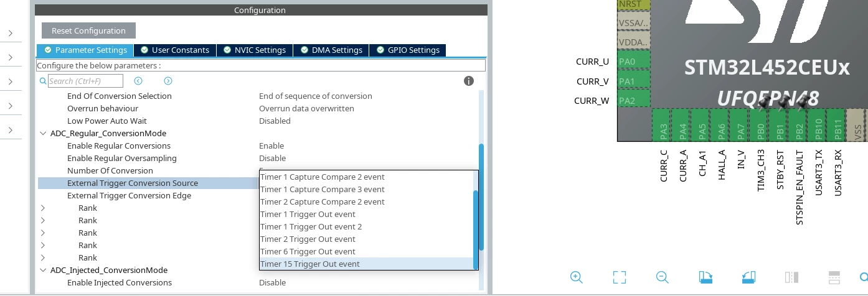Click the TIM3_CH3 pin label
The width and height of the screenshot is (868, 296).
[760, 170]
